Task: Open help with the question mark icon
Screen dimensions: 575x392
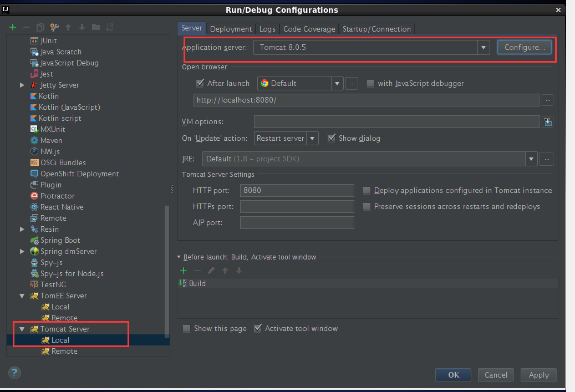Action: [14, 373]
